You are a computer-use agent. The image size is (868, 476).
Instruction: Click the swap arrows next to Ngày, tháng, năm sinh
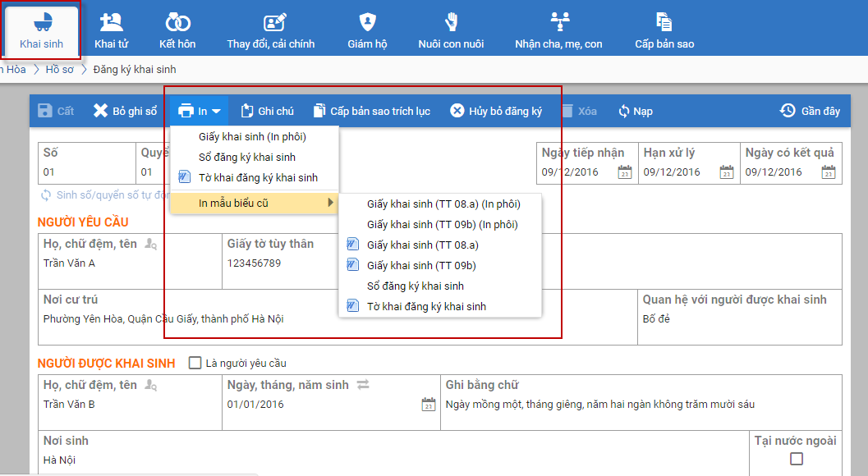tap(362, 384)
